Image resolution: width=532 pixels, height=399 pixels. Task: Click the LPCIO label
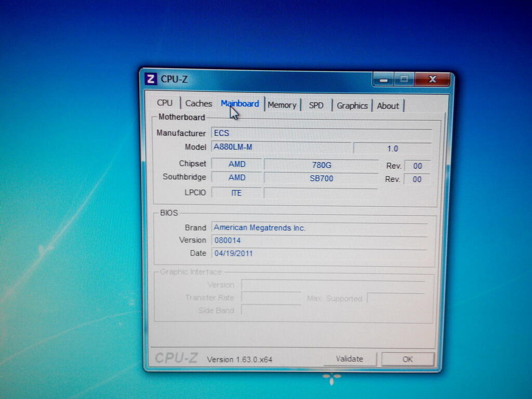click(195, 192)
